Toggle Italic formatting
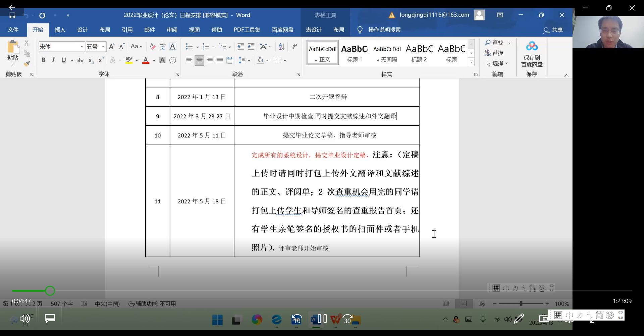 tap(53, 60)
